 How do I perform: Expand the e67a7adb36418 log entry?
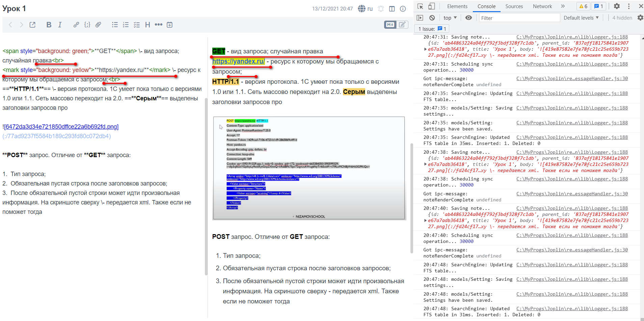click(425, 49)
